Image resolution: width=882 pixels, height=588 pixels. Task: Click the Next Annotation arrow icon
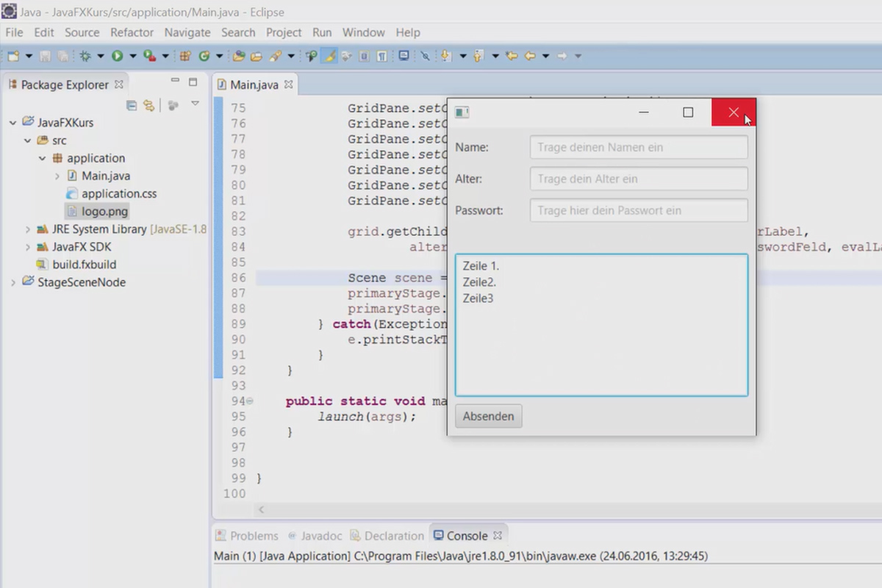coord(445,56)
